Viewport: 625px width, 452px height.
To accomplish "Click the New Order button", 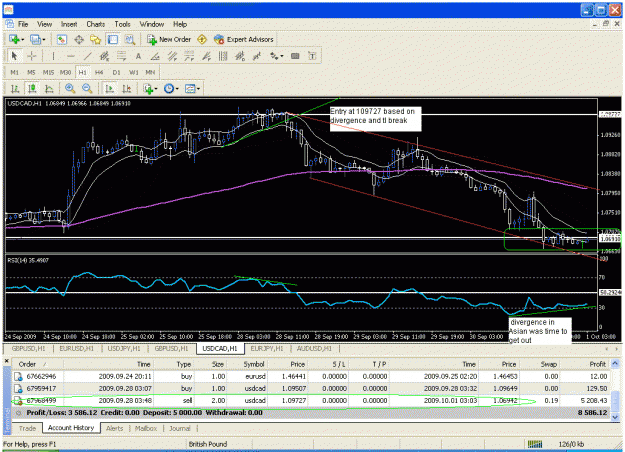I will 169,39.
